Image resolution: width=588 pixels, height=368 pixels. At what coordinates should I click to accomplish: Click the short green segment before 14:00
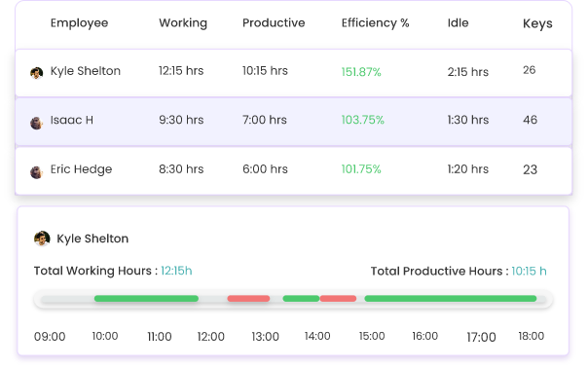click(301, 299)
